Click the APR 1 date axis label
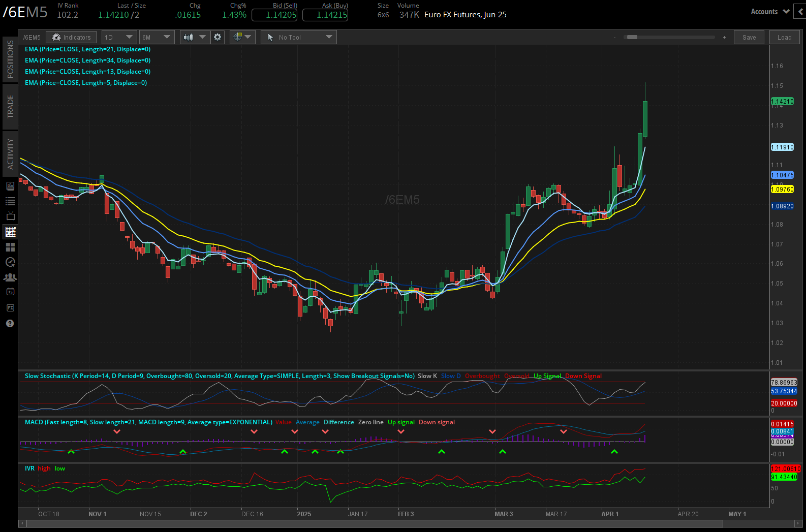Image resolution: width=806 pixels, height=532 pixels. coord(610,514)
